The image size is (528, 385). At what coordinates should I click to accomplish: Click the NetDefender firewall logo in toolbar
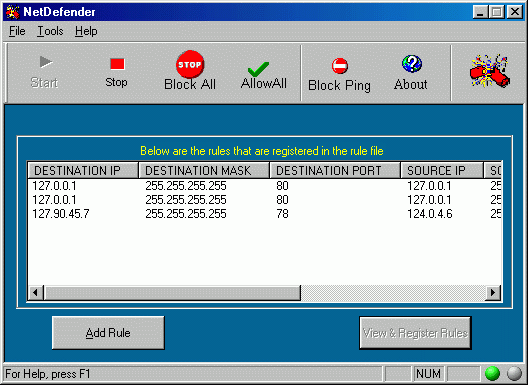coord(490,71)
